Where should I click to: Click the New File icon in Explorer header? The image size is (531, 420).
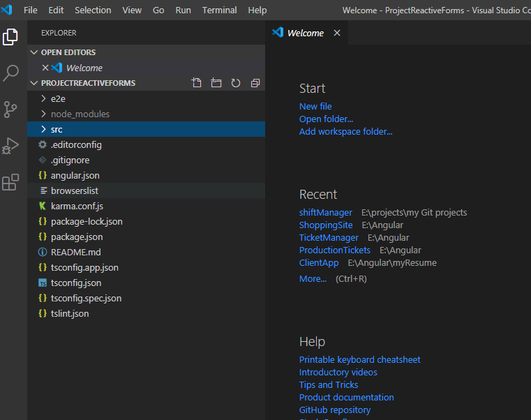197,83
